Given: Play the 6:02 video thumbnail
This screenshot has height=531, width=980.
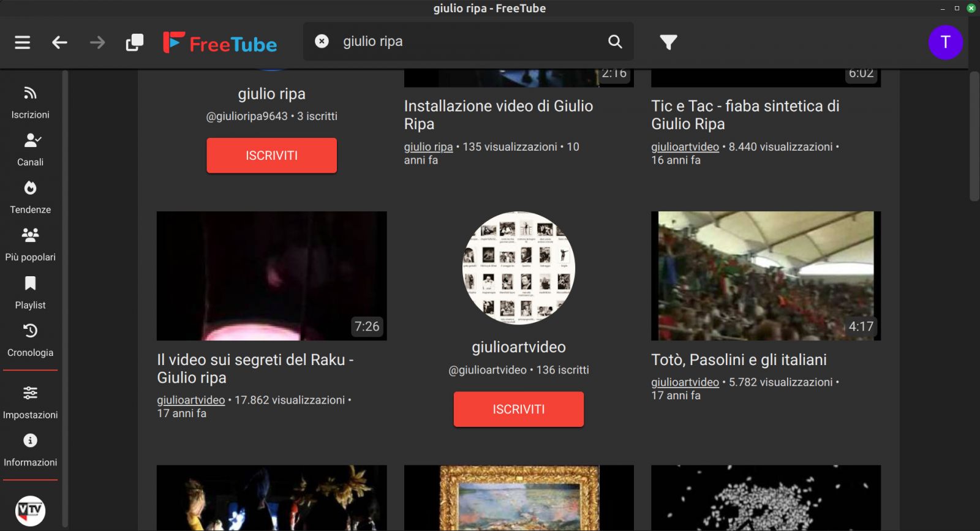Looking at the screenshot, I should tap(766, 78).
